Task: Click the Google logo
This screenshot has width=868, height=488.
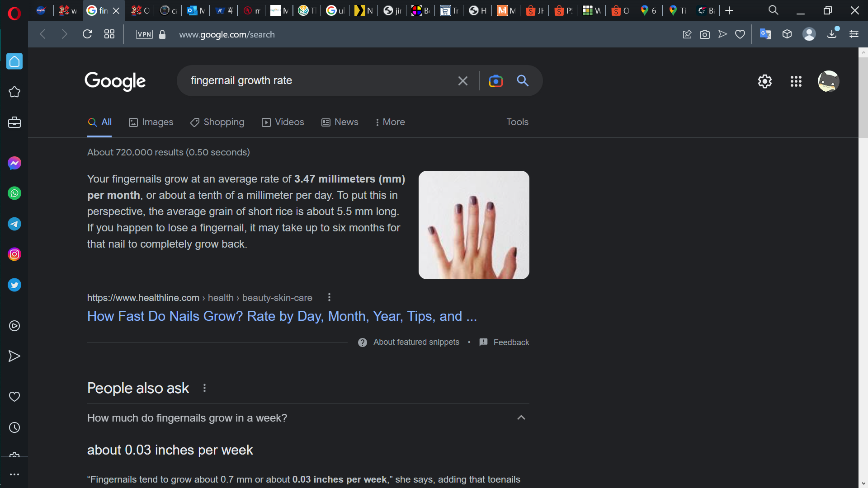Action: [115, 81]
